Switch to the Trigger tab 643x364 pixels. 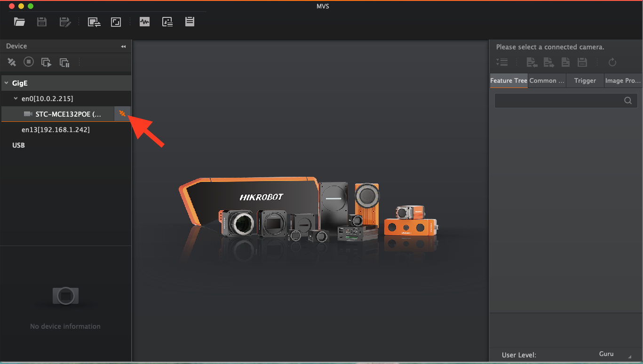(585, 80)
